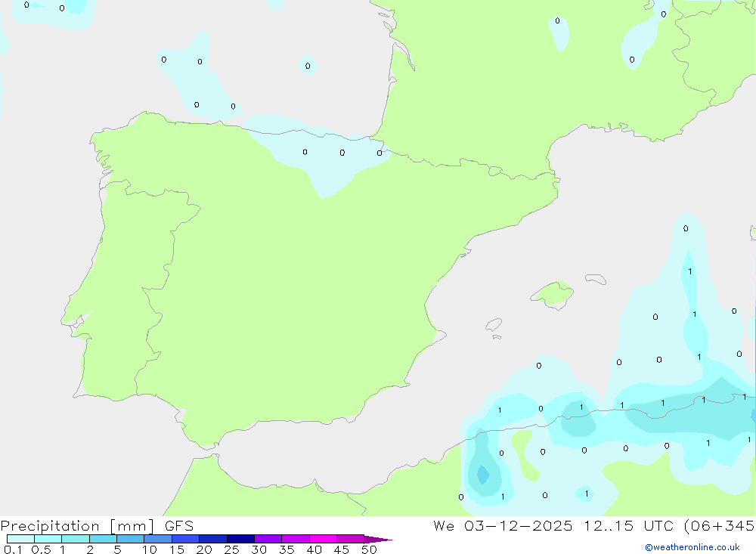Click the 'Precipitation [mm]' title text
Viewport: 756px width, 554px height.
click(x=78, y=525)
